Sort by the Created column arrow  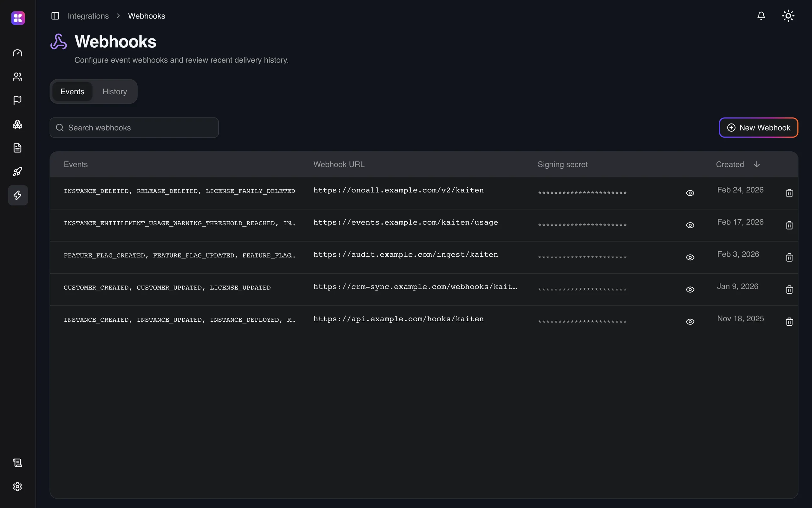coord(756,164)
